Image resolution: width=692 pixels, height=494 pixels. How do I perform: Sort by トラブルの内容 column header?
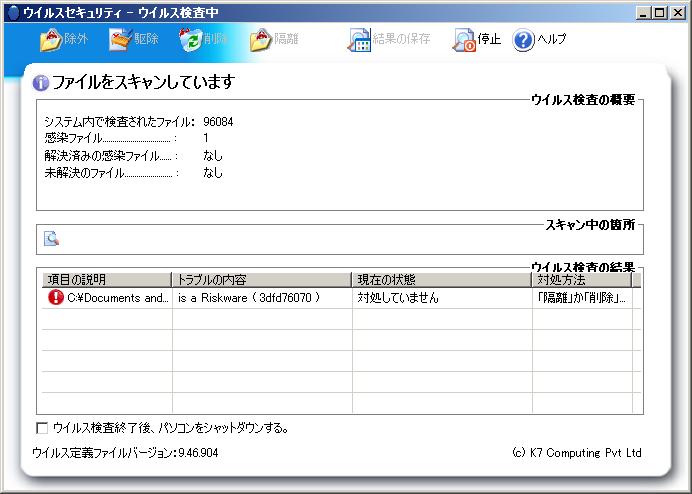(262, 279)
